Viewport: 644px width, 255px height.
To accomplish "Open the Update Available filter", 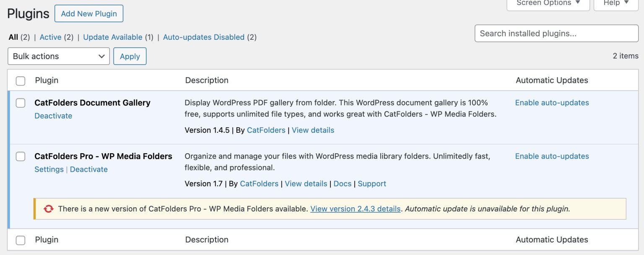I will 112,37.
